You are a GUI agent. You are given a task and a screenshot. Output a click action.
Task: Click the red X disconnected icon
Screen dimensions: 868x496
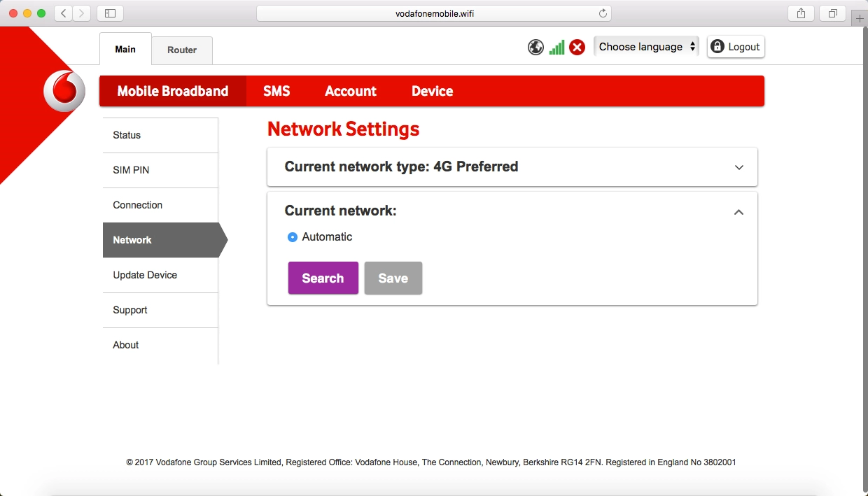pos(577,48)
